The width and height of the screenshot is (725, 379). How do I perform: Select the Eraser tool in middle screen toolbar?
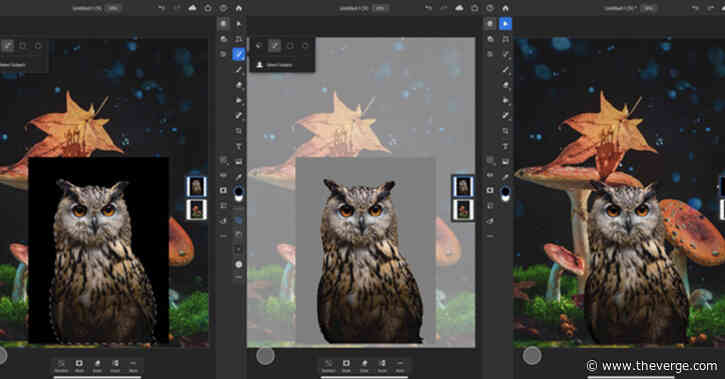pyautogui.click(x=239, y=85)
